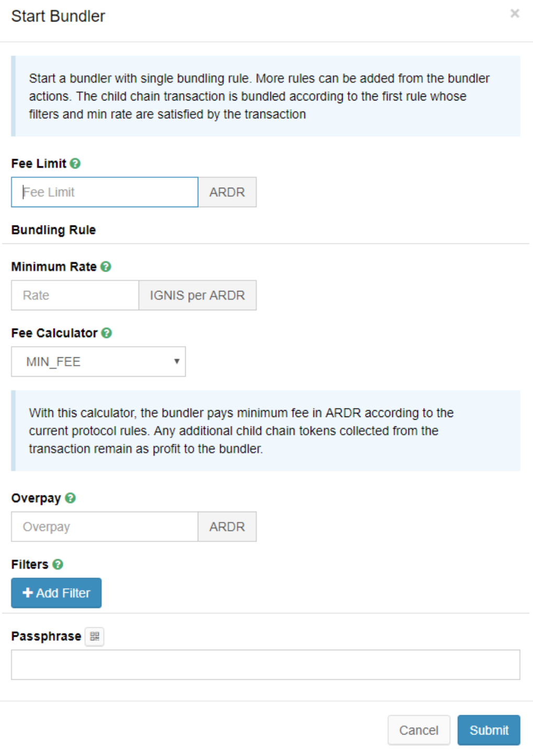Screen dimensions: 533x756
Task: Click the ARDR unit label beside Overpay
Action: [x=227, y=527]
